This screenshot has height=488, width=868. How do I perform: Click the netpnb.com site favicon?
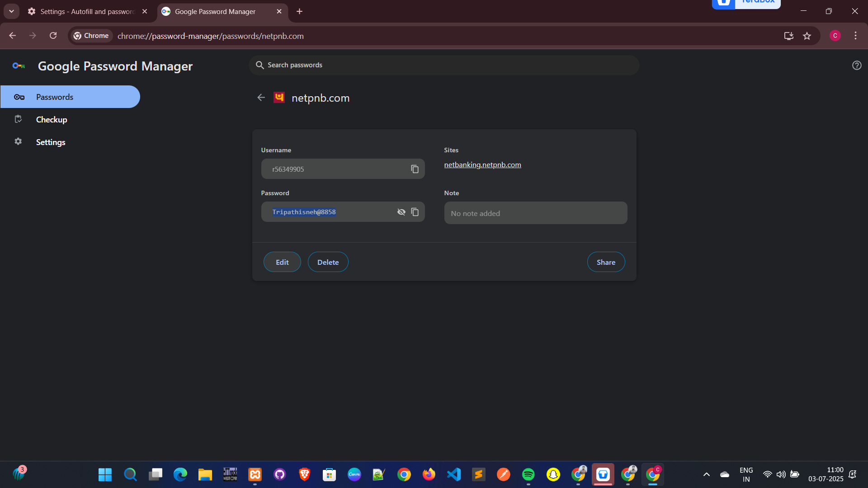click(x=279, y=98)
